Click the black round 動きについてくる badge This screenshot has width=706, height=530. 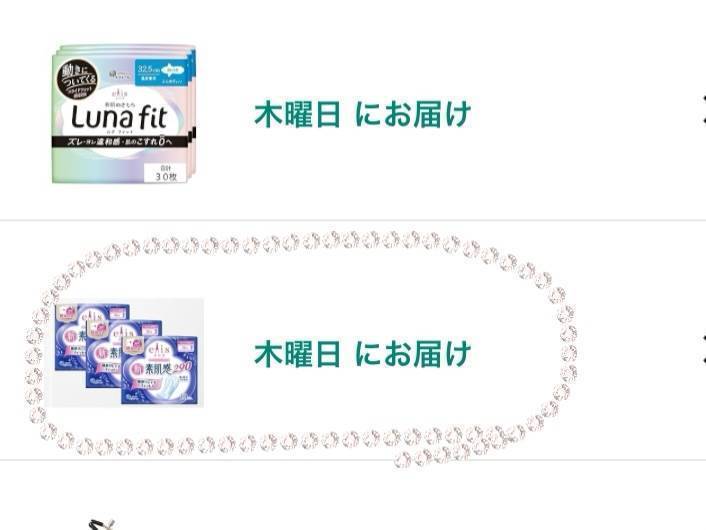77,79
